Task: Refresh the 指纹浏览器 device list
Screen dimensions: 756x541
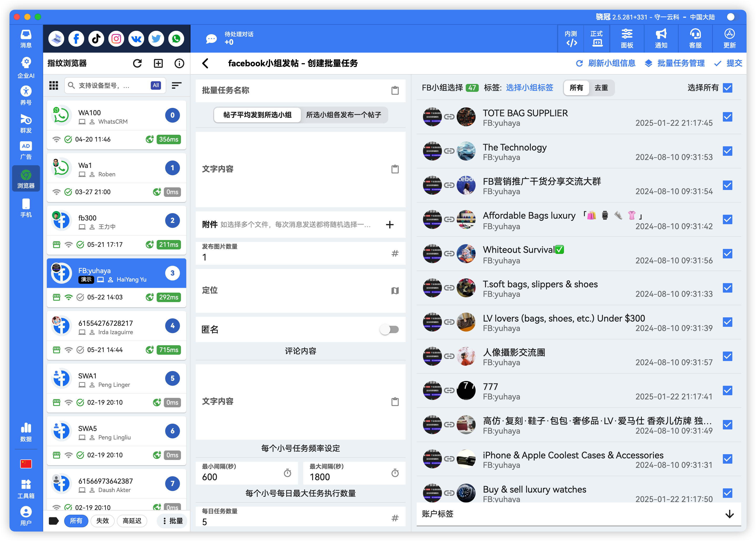Action: pyautogui.click(x=137, y=63)
